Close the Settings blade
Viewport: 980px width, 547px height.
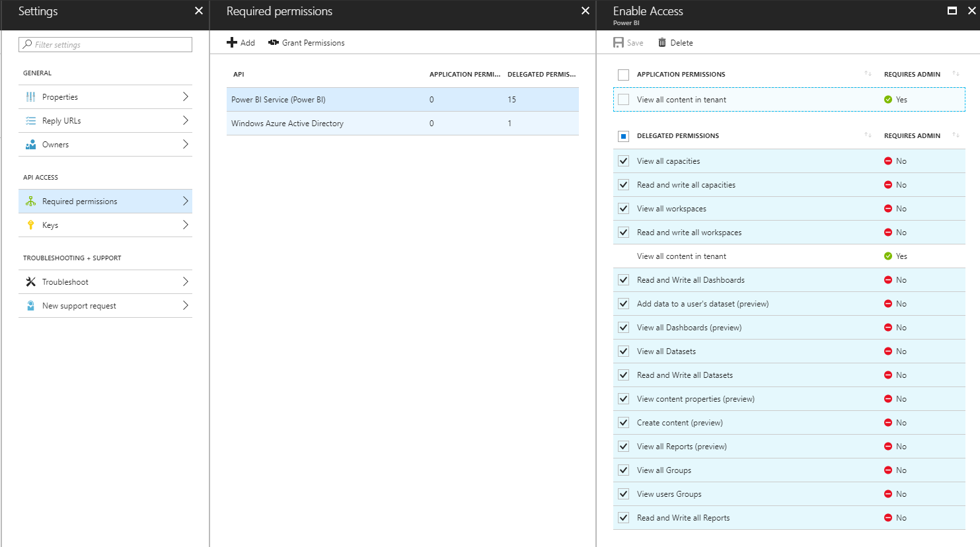tap(199, 11)
